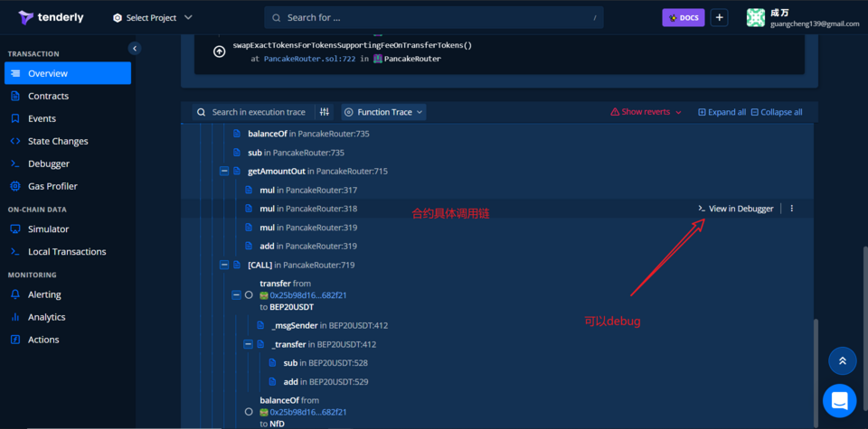Click the Actions lightning icon
Screen dimensions: 868x429
[15, 340]
